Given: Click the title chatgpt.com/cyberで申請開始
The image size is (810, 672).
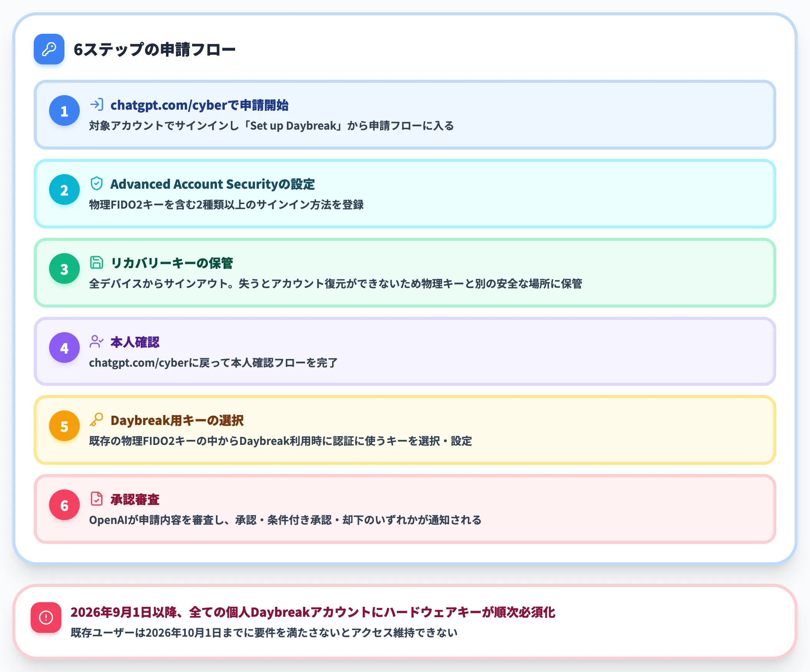Looking at the screenshot, I should [199, 105].
